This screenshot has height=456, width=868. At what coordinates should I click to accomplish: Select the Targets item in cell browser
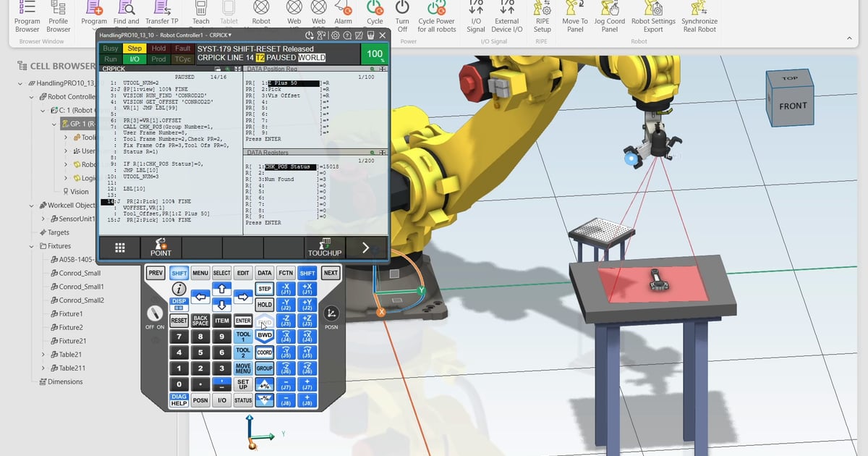[53, 232]
